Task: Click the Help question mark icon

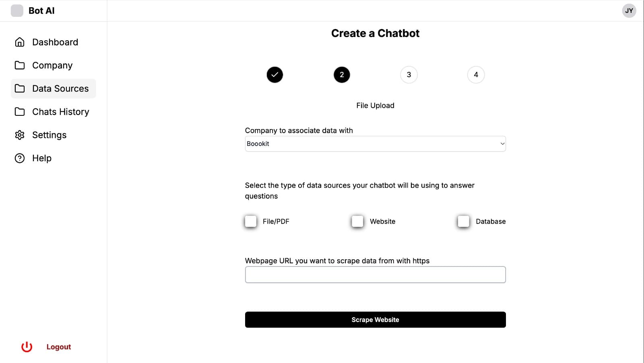Action: pos(20,158)
